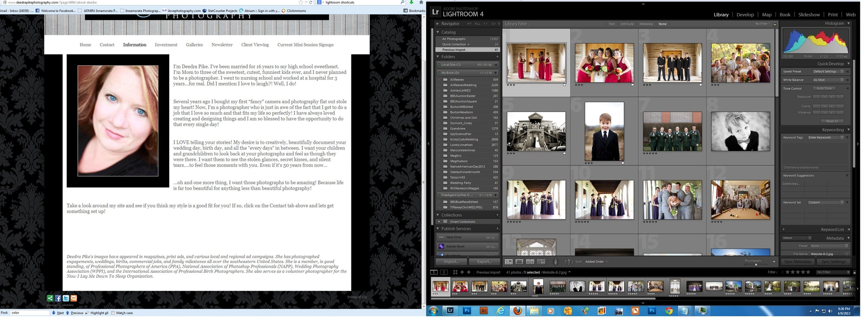Switch to Loupe view icon

519,262
